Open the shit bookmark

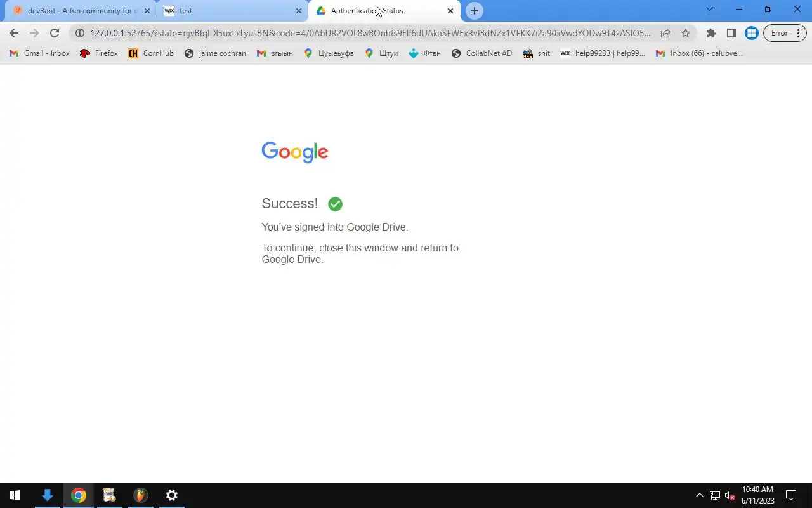[x=536, y=53]
